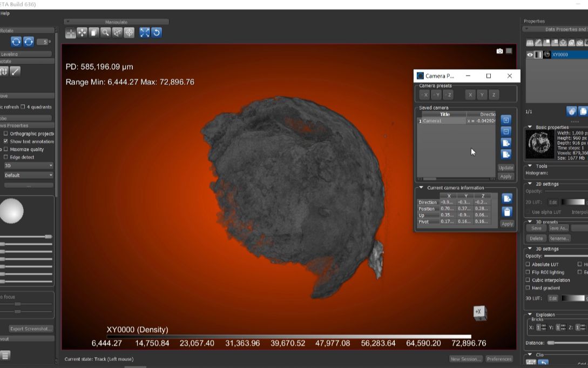Image resolution: width=588 pixels, height=368 pixels.
Task: Open the 3D view mode dropdown
Action: pyautogui.click(x=28, y=166)
